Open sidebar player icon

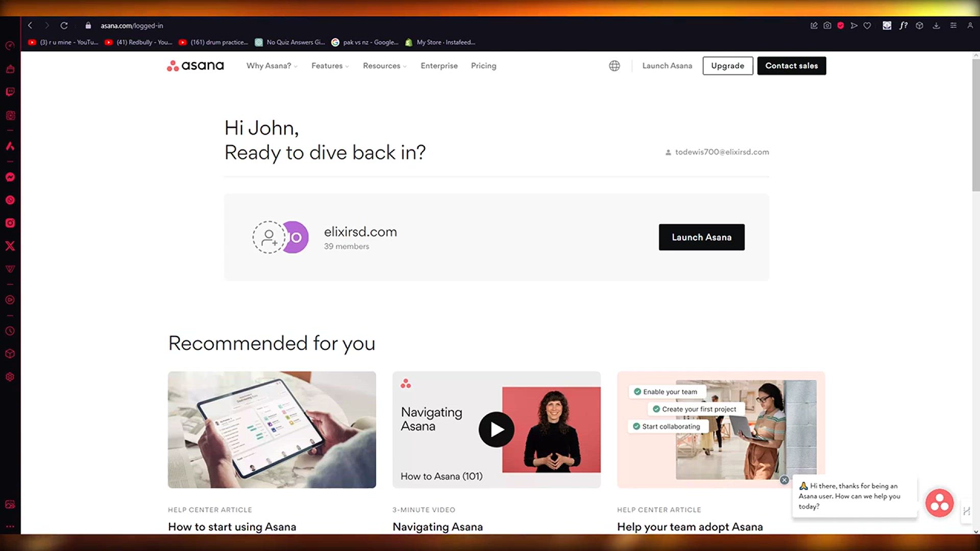tap(10, 300)
